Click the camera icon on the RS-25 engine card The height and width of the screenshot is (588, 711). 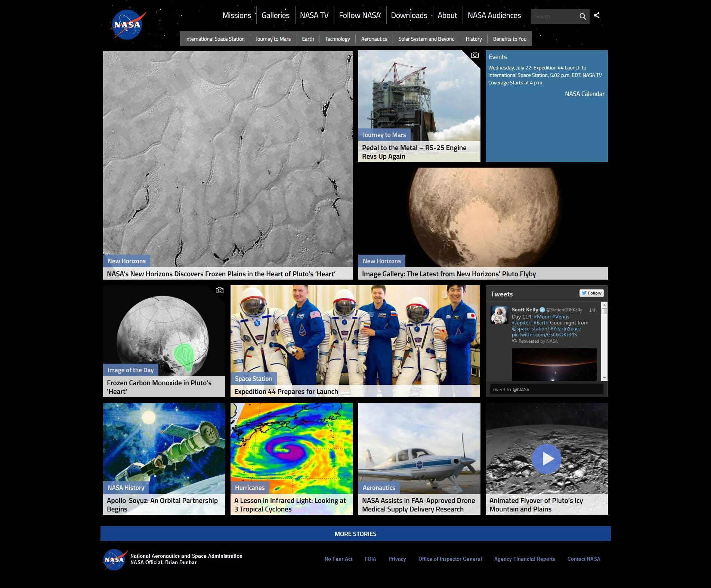474,55
